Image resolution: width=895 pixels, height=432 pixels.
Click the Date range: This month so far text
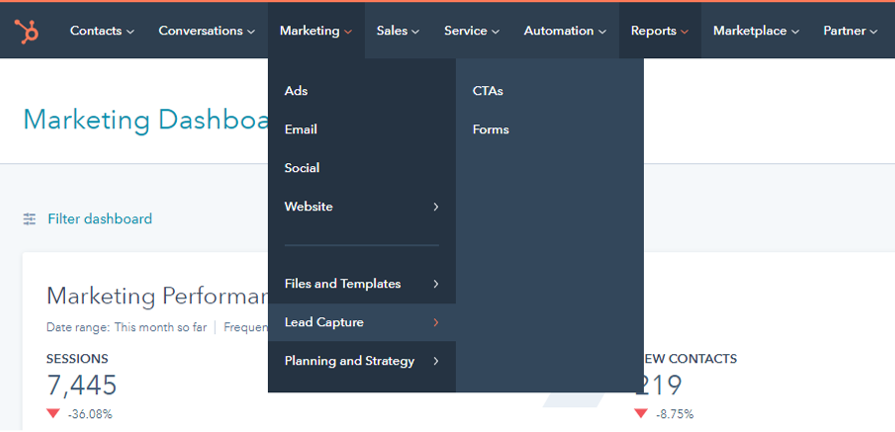click(x=127, y=328)
